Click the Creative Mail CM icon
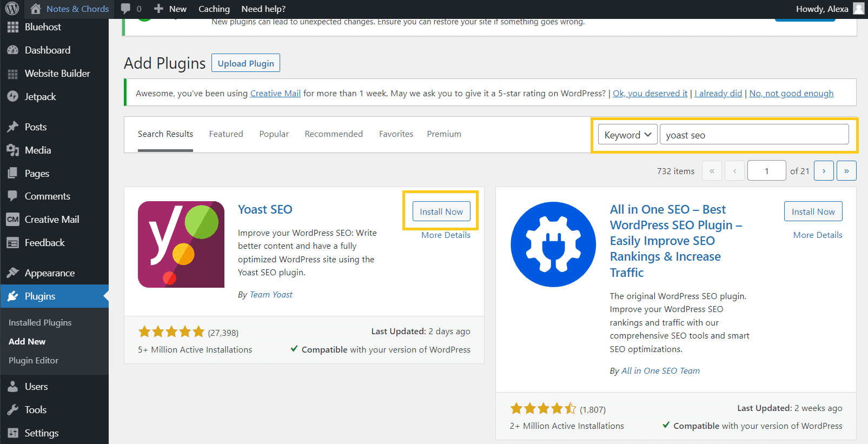This screenshot has width=868, height=444. click(13, 220)
